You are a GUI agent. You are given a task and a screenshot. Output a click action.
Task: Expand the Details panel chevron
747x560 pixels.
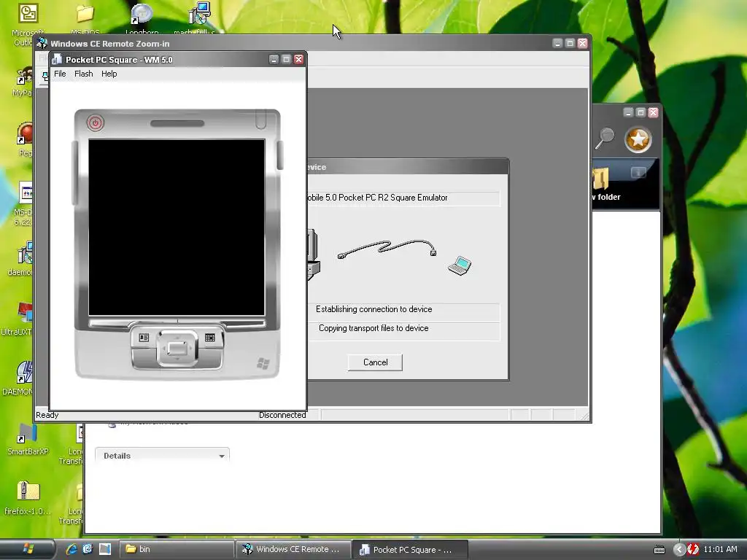(222, 456)
